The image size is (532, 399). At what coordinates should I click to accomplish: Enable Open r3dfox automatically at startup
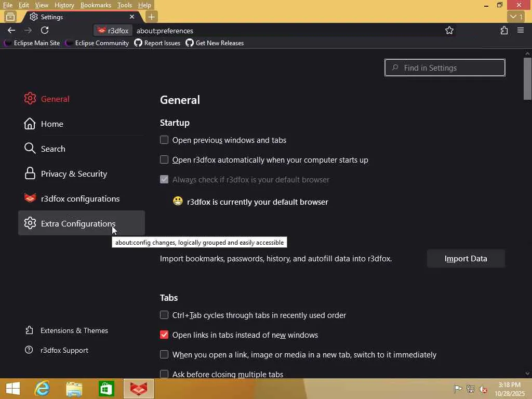[164, 159]
